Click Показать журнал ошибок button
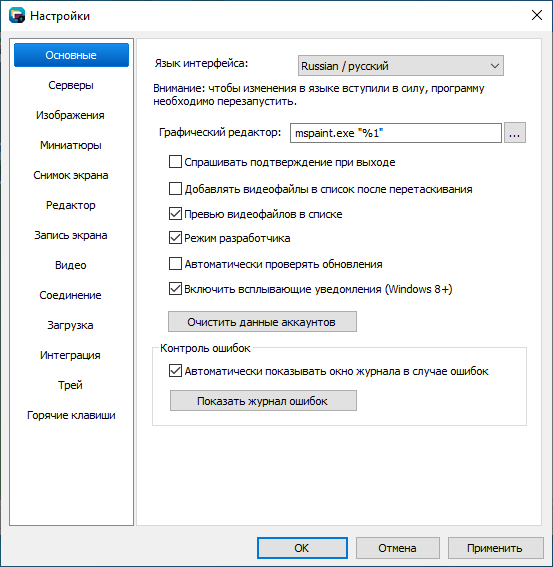 [263, 401]
